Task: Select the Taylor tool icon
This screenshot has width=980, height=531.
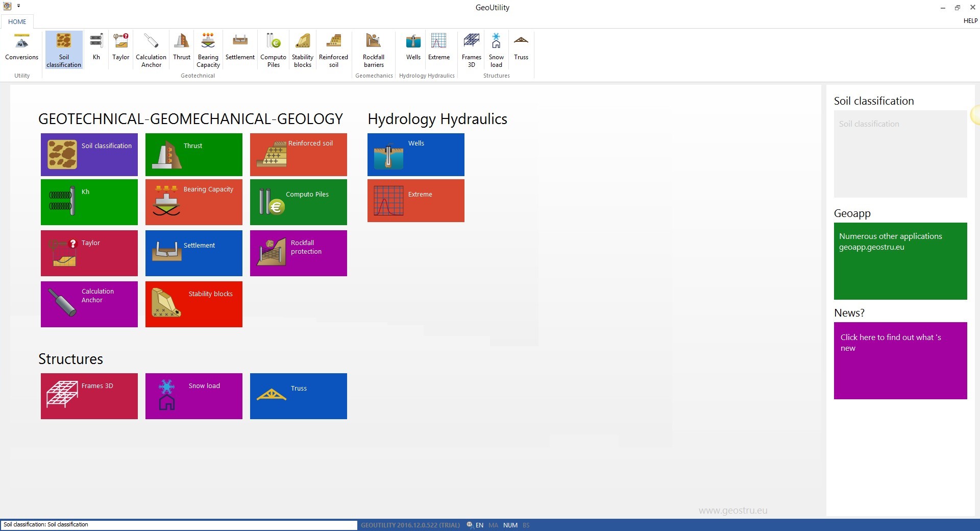Action: point(120,49)
